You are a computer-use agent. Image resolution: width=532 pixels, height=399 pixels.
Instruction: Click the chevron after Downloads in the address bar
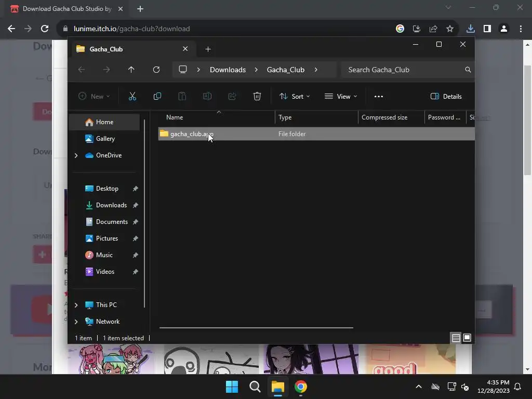tap(256, 70)
